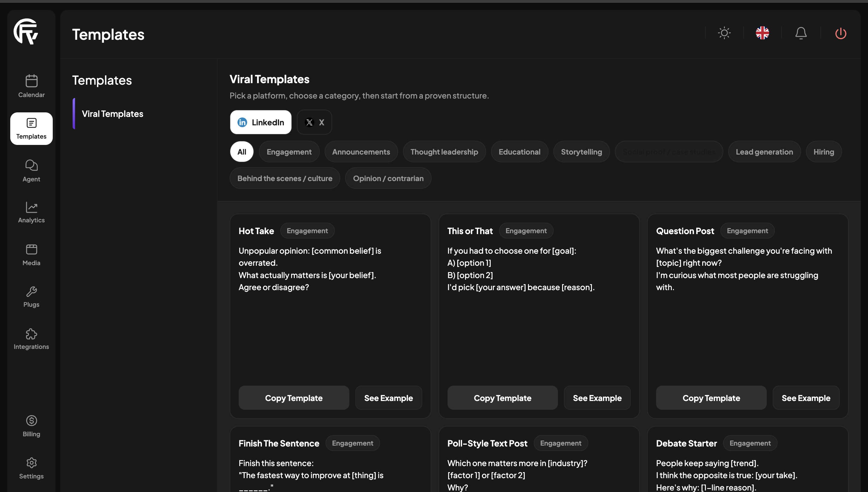This screenshot has width=868, height=492.
Task: Open the Templates sidebar item
Action: 31,129
